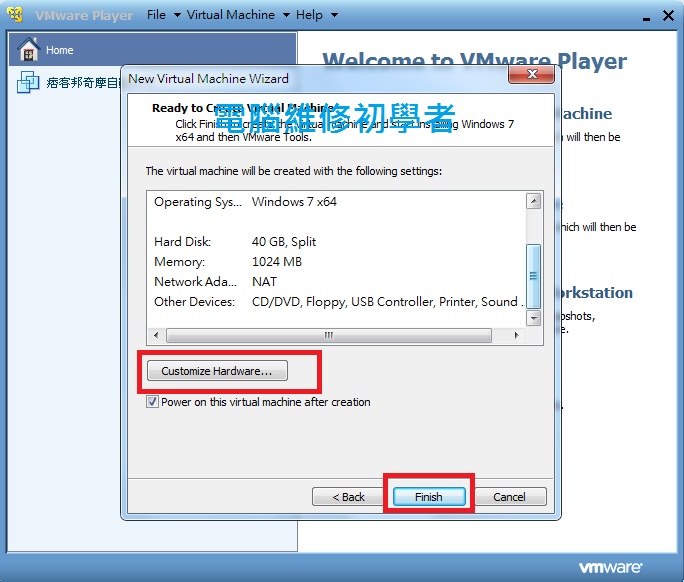Click the vertical scrollbar thumb in settings

coord(534,276)
